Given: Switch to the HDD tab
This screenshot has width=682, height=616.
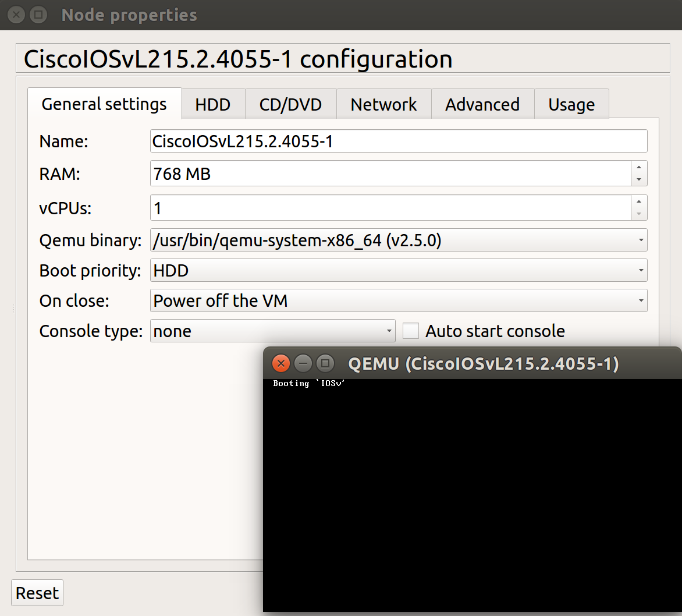Looking at the screenshot, I should pos(213,104).
